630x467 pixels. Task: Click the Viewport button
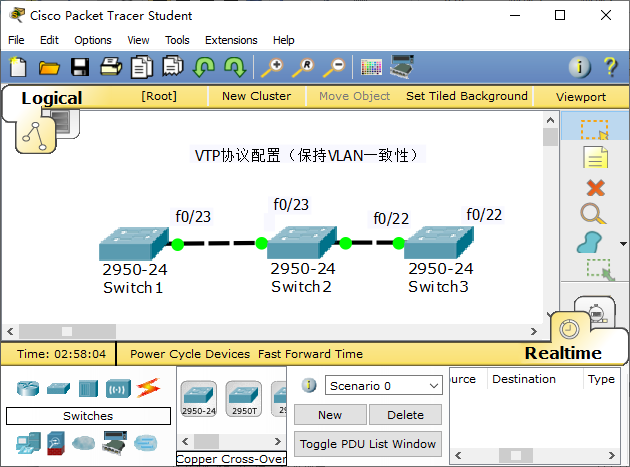(x=581, y=97)
